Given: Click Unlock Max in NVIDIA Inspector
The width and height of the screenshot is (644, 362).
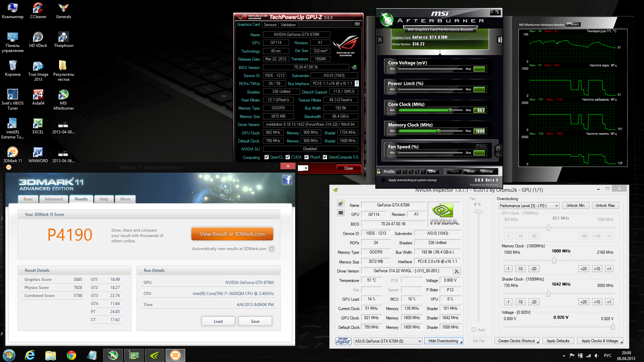Looking at the screenshot, I should click(x=605, y=205).
